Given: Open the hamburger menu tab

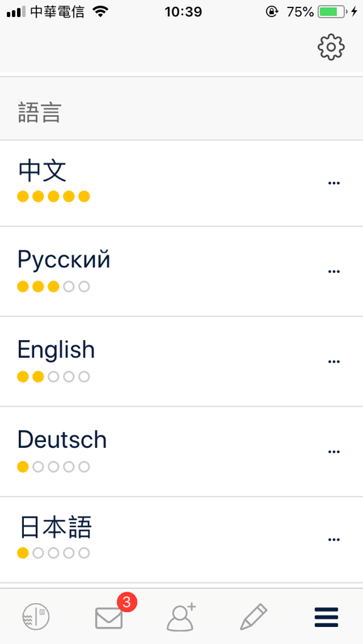Looking at the screenshot, I should pos(327,617).
